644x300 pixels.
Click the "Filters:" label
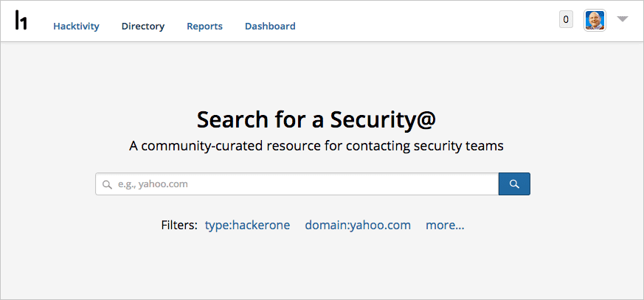pyautogui.click(x=179, y=226)
